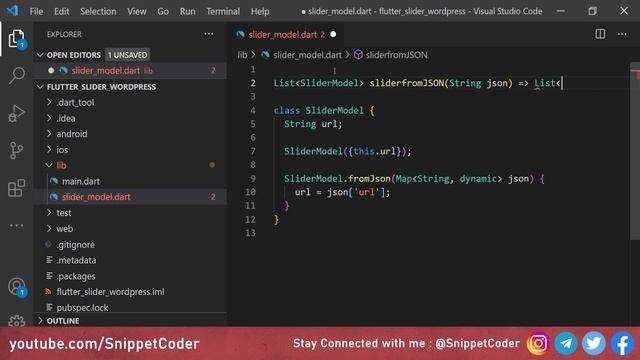The width and height of the screenshot is (640, 360).
Task: Open the Manage gear icon
Action: click(16, 321)
